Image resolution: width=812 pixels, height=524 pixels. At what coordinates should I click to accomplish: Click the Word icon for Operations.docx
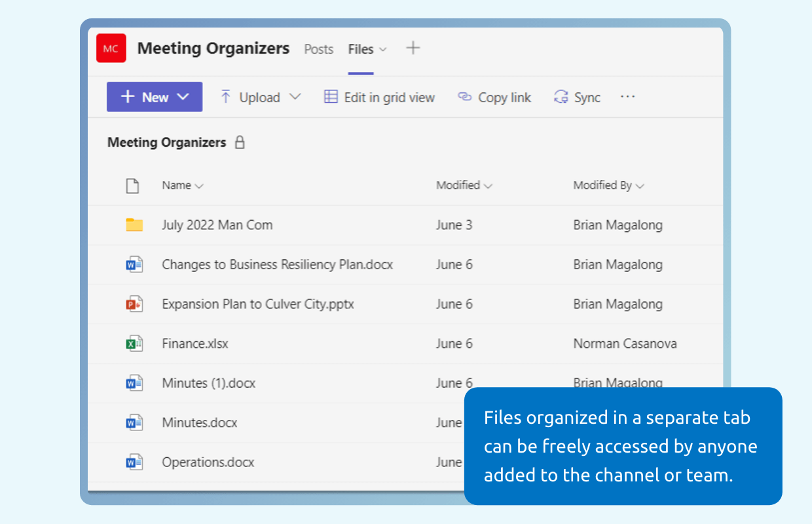tap(134, 462)
